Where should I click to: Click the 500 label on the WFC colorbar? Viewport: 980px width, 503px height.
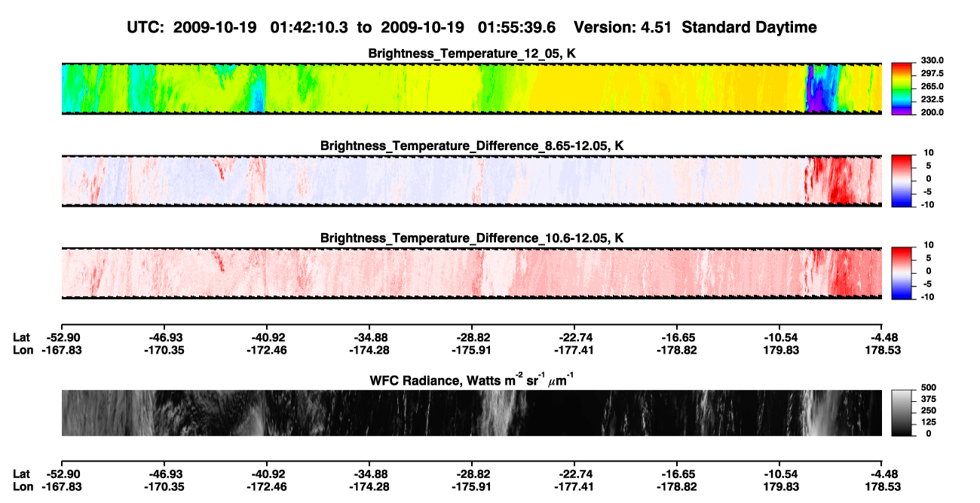(929, 389)
